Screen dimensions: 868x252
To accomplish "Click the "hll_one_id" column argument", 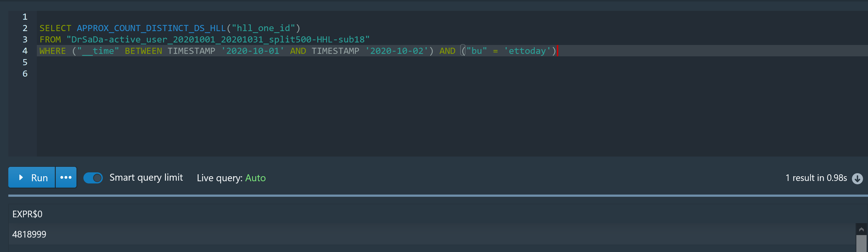I will [263, 28].
